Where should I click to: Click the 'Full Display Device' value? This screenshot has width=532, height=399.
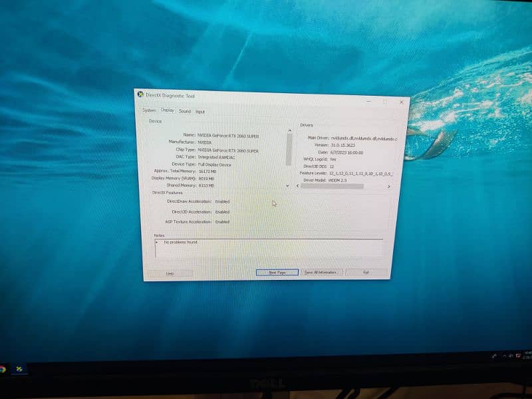(x=214, y=164)
